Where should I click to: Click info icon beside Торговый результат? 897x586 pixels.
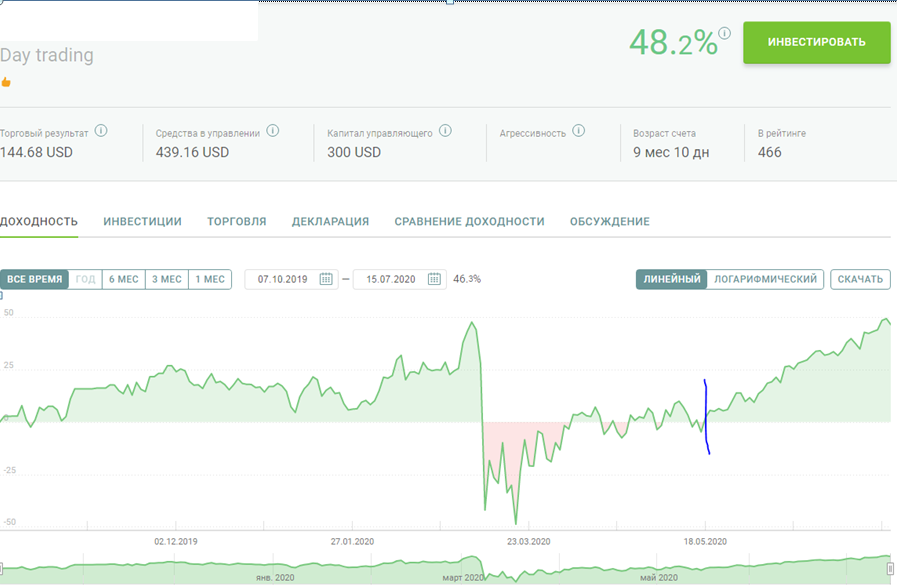(101, 131)
